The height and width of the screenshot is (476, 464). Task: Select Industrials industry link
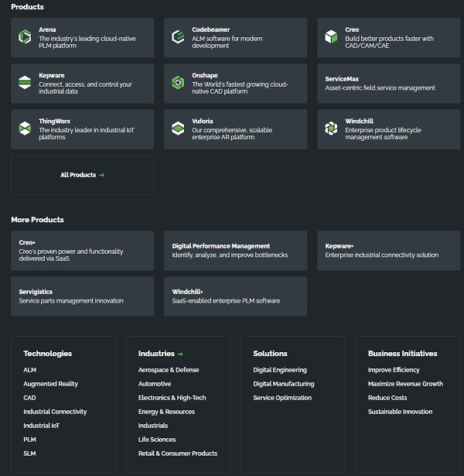153,426
